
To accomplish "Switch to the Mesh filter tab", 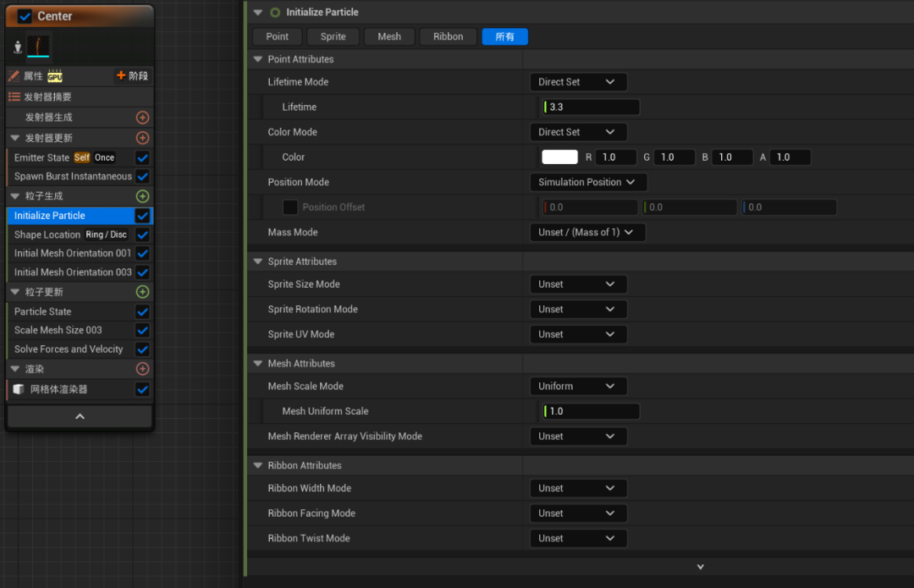I will (x=389, y=36).
